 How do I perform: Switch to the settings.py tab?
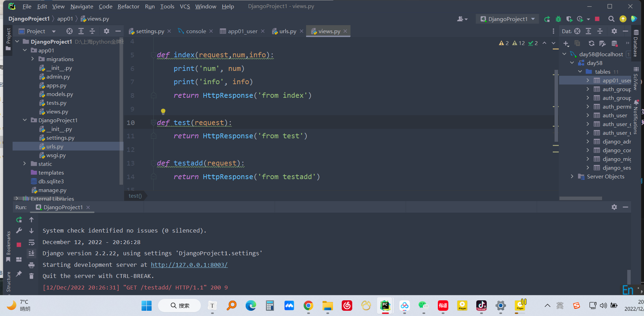[150, 31]
